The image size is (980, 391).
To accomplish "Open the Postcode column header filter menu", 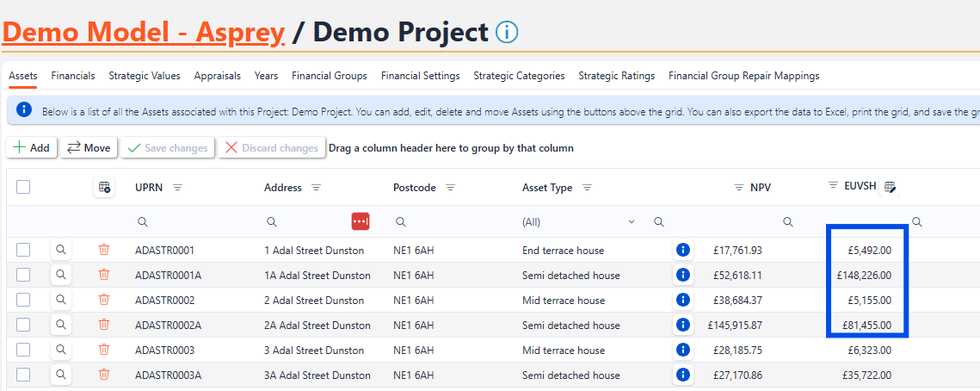I will click(x=450, y=188).
